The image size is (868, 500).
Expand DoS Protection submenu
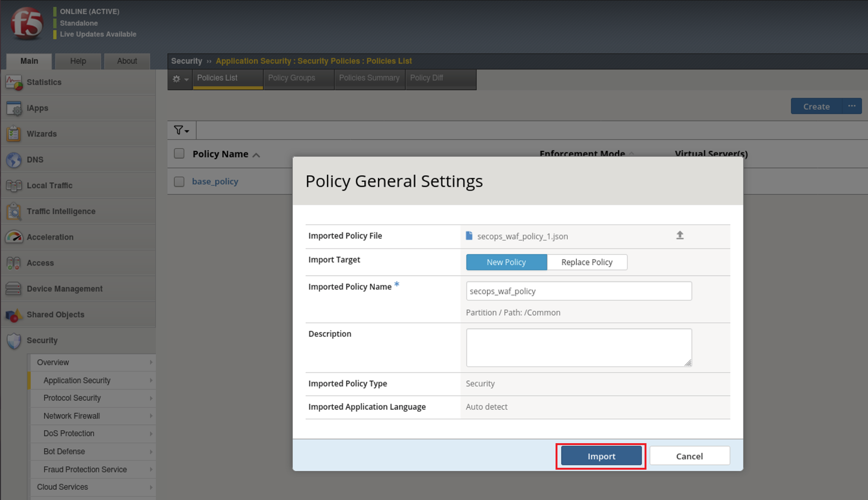151,434
